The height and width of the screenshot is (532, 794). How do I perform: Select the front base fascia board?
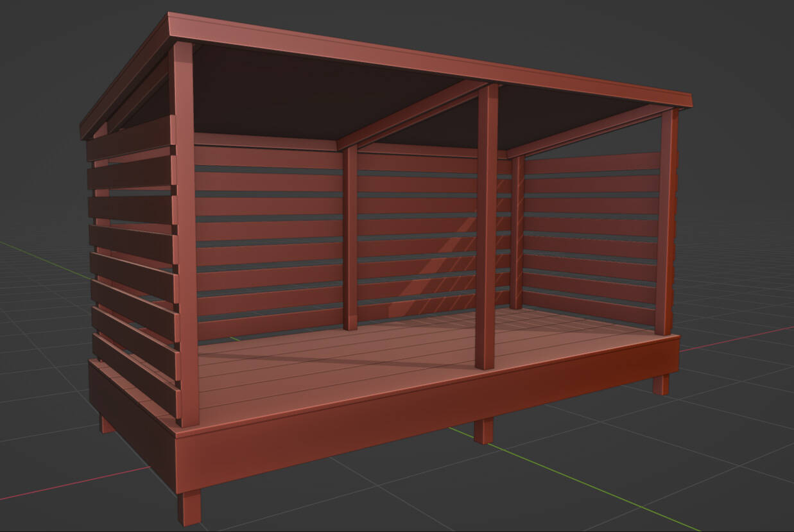tap(427, 414)
